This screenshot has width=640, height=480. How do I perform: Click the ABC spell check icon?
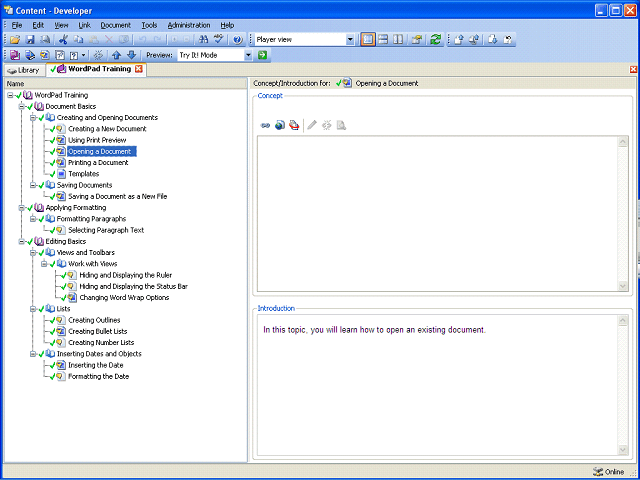coord(219,40)
